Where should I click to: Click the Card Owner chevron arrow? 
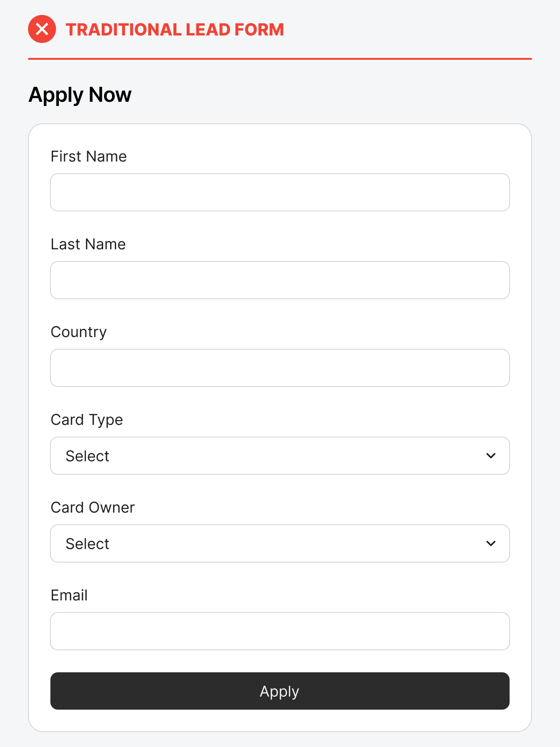491,543
